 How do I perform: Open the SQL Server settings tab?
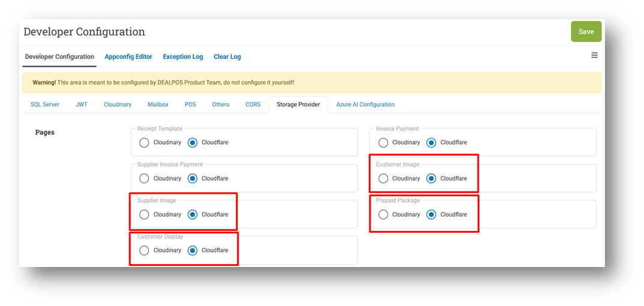click(45, 104)
